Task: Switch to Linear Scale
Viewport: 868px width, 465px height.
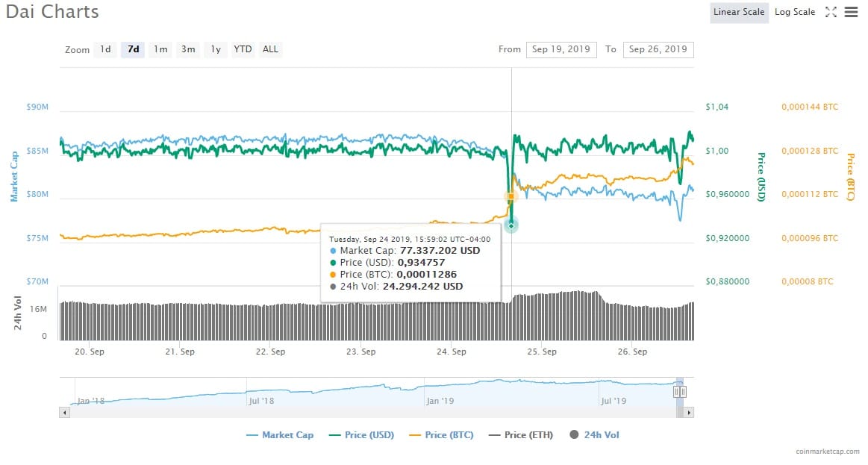Action: click(x=738, y=12)
